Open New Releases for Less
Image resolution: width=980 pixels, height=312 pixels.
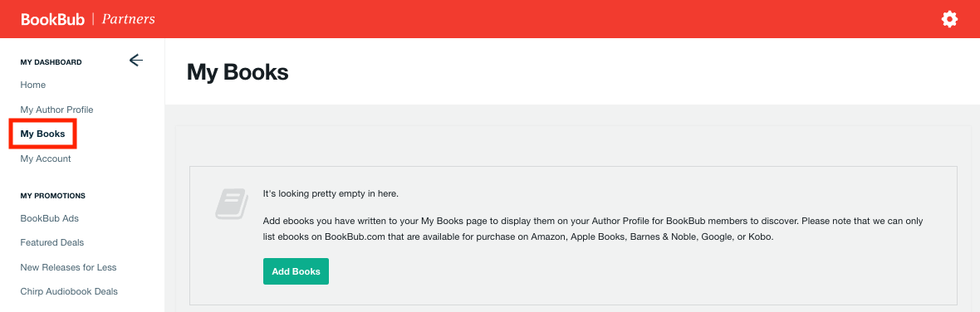point(68,267)
